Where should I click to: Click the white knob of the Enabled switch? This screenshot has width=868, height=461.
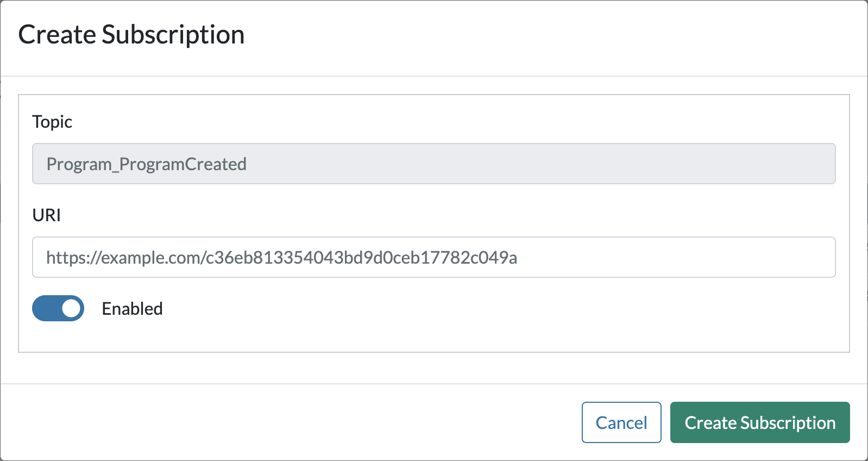pyautogui.click(x=71, y=308)
